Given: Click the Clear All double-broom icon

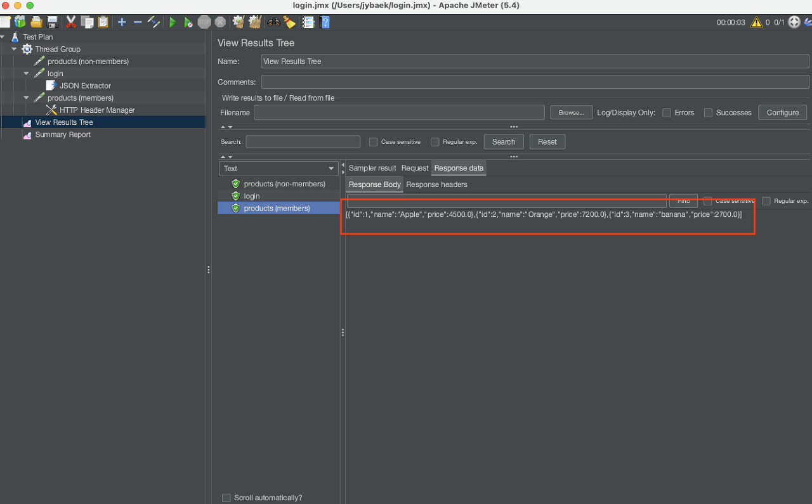Looking at the screenshot, I should (254, 22).
